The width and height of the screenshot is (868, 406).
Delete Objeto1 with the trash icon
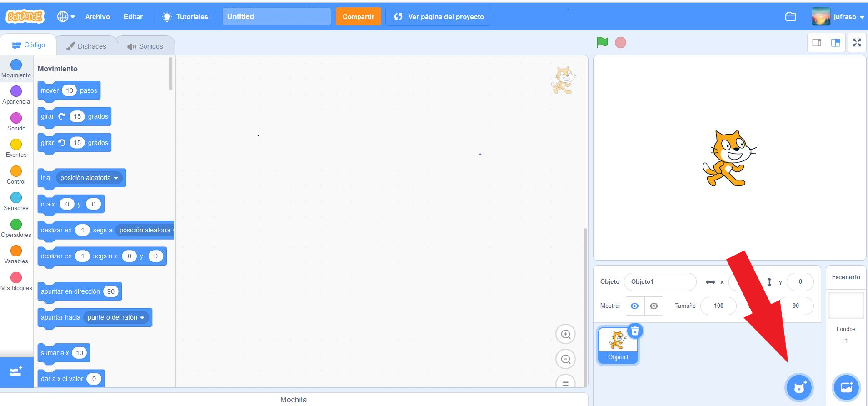pos(635,331)
